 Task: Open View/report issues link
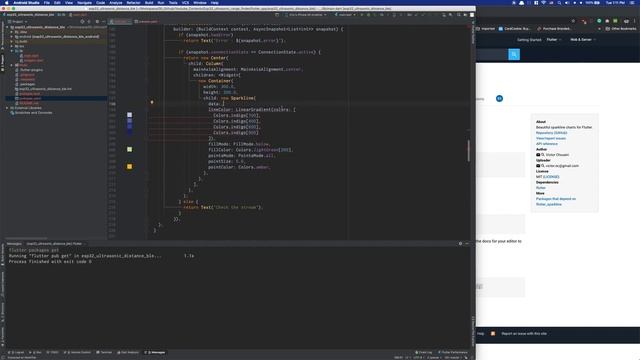(x=551, y=138)
